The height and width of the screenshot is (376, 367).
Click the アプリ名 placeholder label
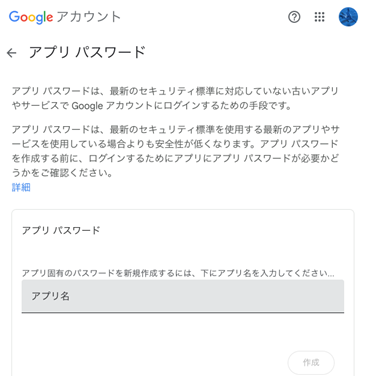(x=50, y=296)
